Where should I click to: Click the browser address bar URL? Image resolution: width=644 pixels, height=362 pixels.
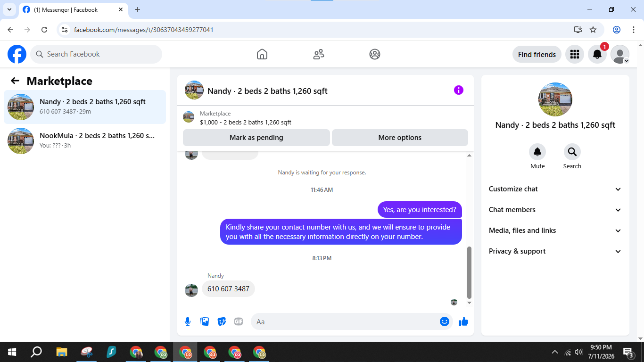[x=144, y=30]
